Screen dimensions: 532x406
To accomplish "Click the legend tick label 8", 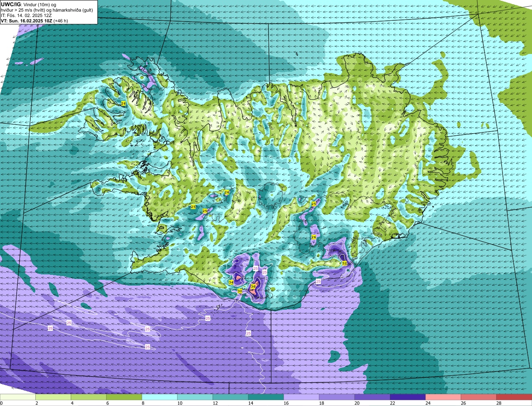I will pos(142,403).
